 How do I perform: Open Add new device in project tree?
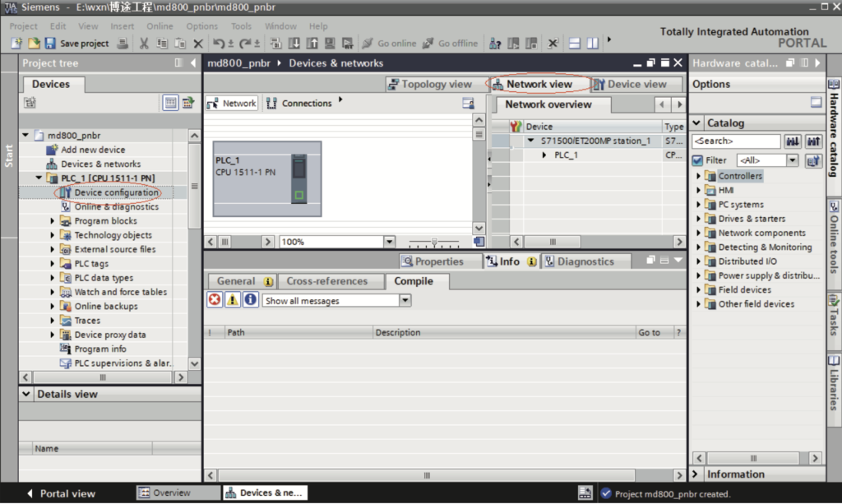tap(93, 150)
